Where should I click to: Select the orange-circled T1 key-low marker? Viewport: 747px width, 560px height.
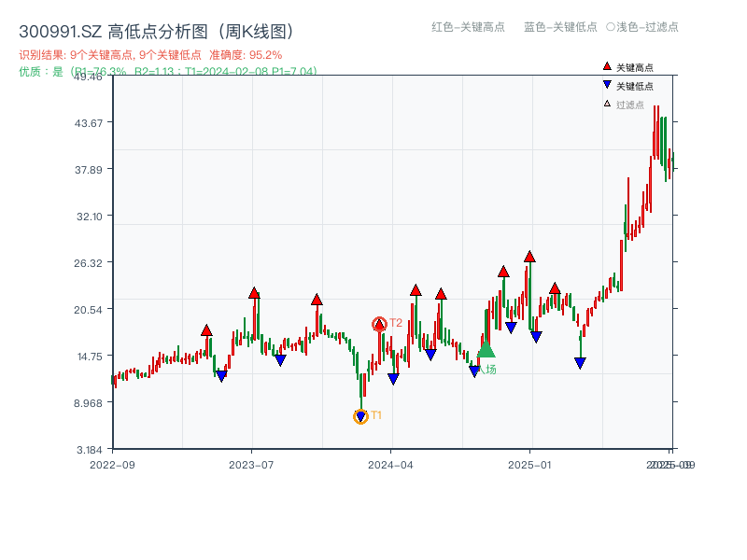(x=360, y=415)
